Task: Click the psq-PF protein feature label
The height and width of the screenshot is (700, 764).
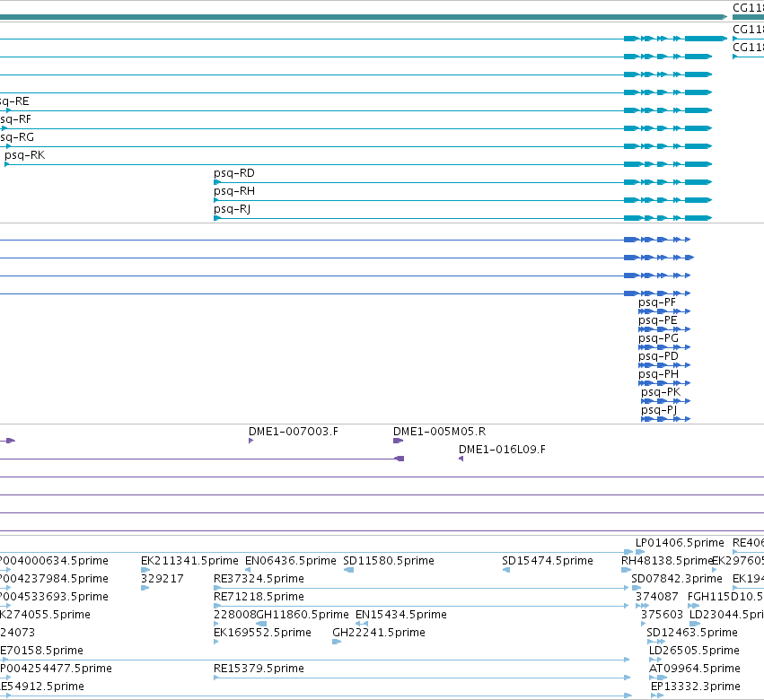Action: [x=657, y=302]
